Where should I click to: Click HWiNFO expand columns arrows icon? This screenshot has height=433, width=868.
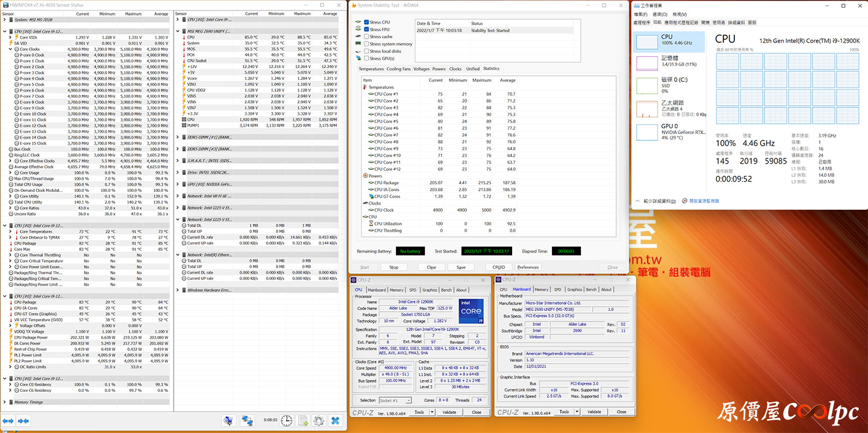pyautogui.click(x=8, y=421)
